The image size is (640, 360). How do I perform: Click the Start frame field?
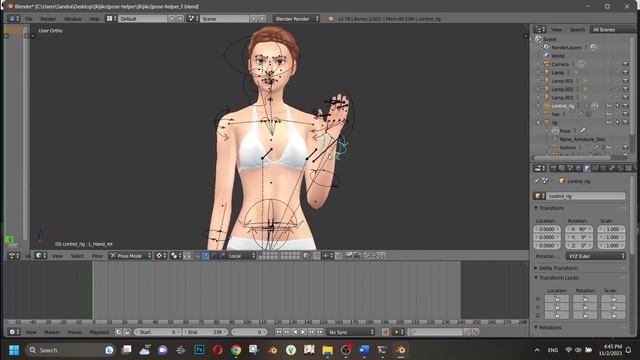[x=157, y=332]
